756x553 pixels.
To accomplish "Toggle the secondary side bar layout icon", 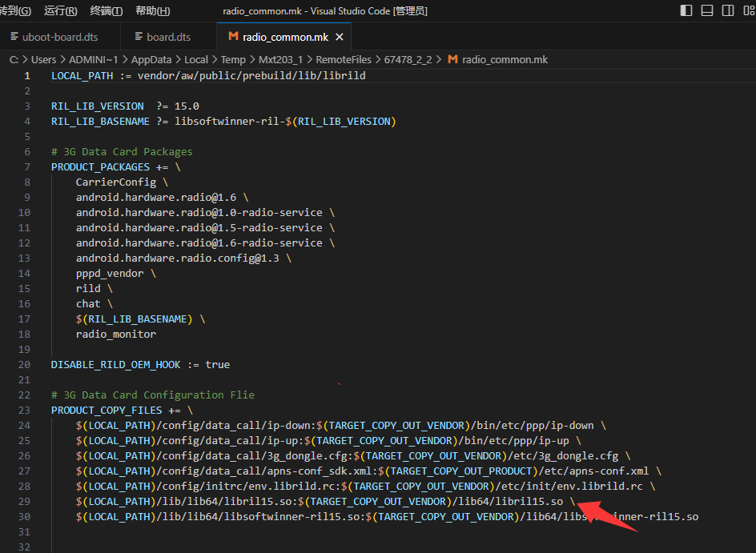I will tap(728, 10).
